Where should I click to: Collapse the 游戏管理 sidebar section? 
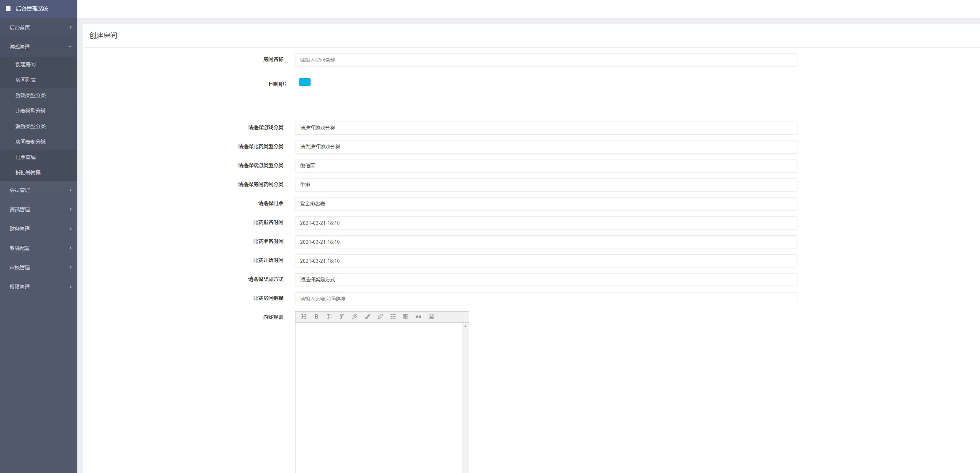[39, 47]
